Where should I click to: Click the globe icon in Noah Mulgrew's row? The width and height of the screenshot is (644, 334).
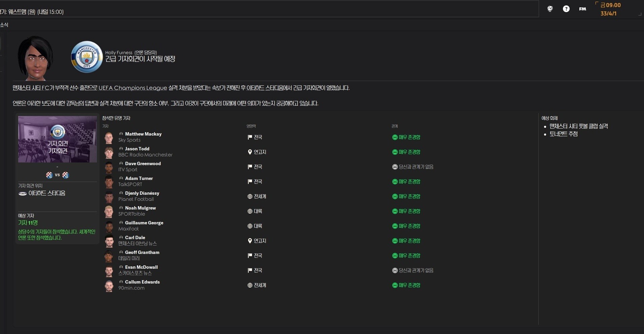click(x=250, y=211)
